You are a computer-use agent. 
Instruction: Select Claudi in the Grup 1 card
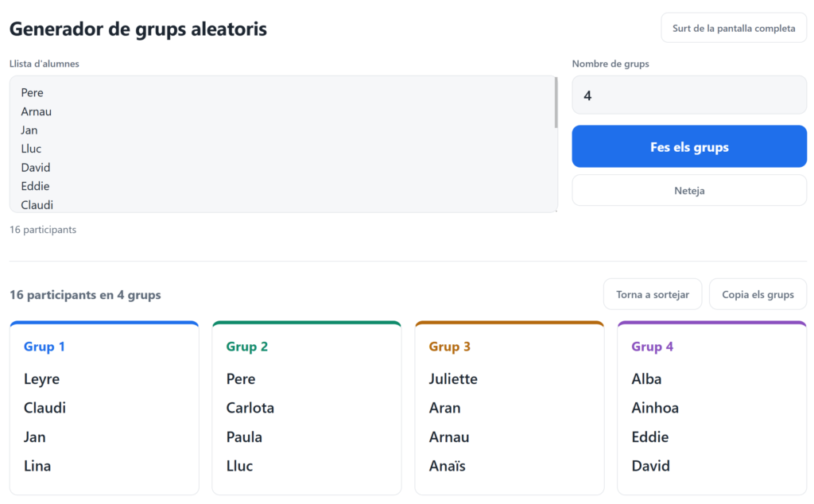pos(45,408)
